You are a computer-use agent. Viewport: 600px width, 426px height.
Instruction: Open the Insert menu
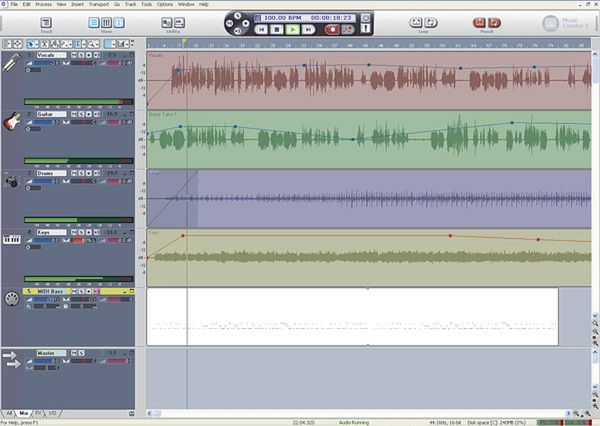[x=77, y=4]
